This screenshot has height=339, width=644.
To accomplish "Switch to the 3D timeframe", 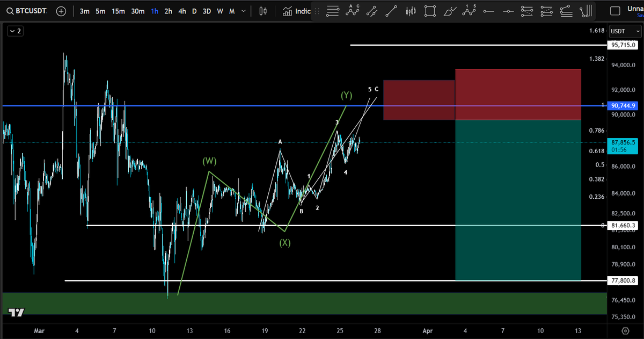I will [x=207, y=11].
